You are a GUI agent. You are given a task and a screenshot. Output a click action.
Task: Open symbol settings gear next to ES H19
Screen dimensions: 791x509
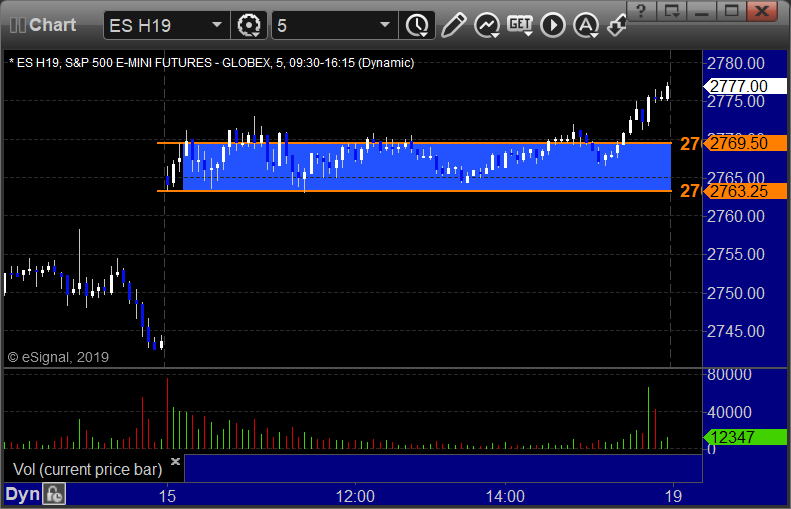248,24
